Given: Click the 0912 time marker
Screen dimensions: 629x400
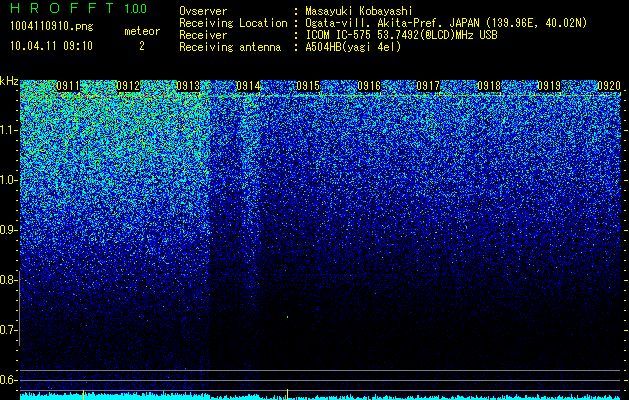Looking at the screenshot, I should coord(128,86).
